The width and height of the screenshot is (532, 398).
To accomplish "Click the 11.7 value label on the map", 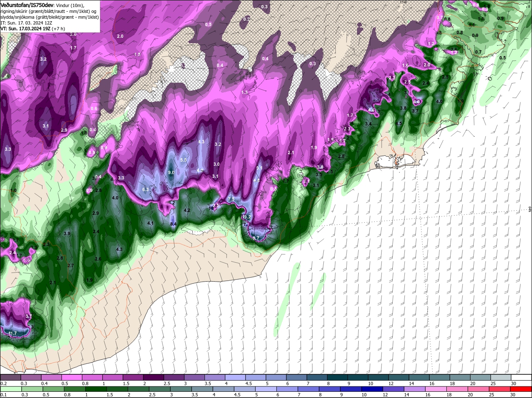I will (x=12, y=333).
